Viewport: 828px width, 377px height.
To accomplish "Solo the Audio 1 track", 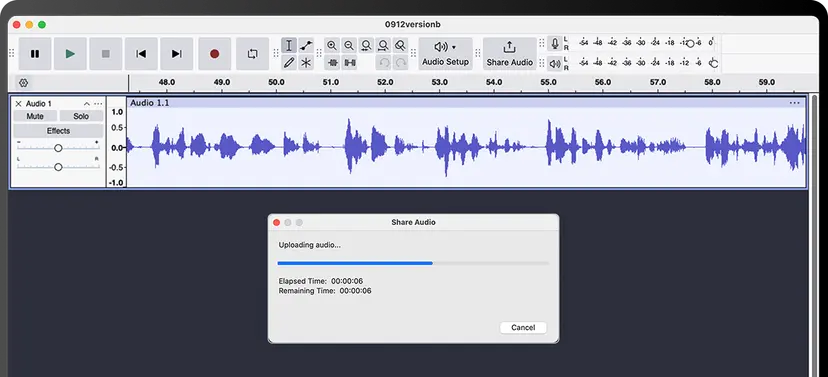I will 81,116.
